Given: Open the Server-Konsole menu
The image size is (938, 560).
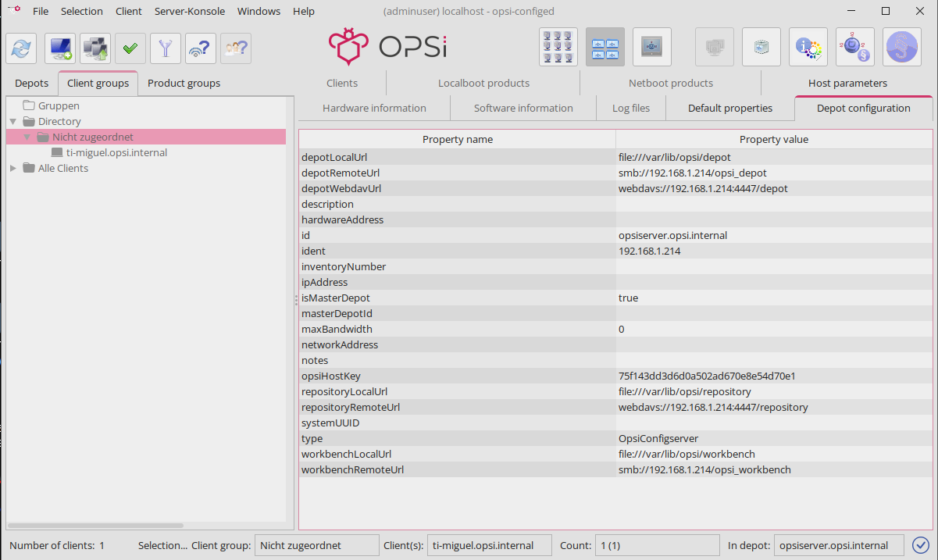Looking at the screenshot, I should click(190, 11).
